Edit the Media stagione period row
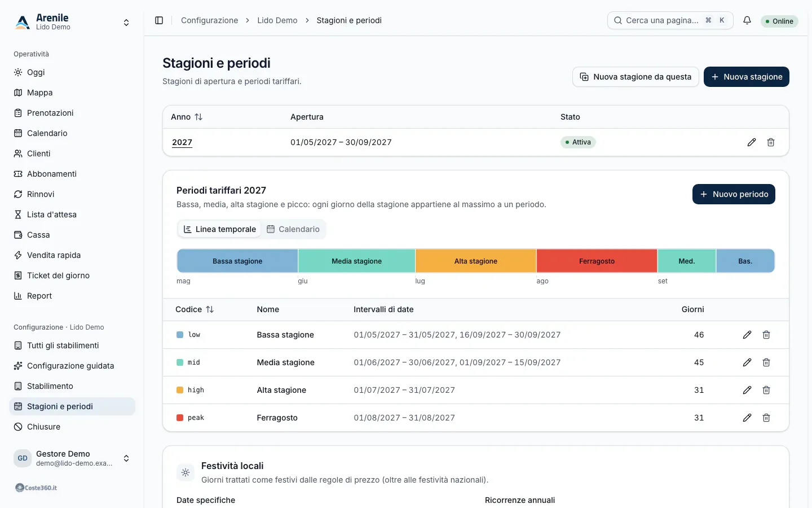This screenshot has width=812, height=508. tap(747, 362)
